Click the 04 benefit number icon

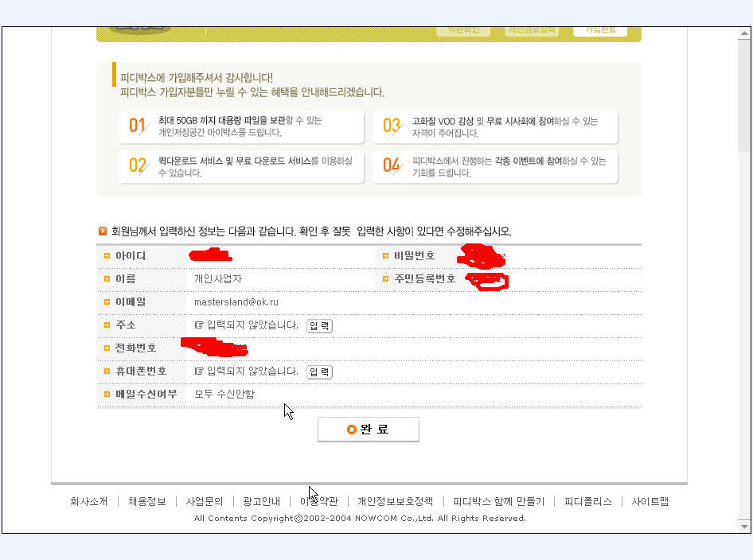tap(392, 165)
